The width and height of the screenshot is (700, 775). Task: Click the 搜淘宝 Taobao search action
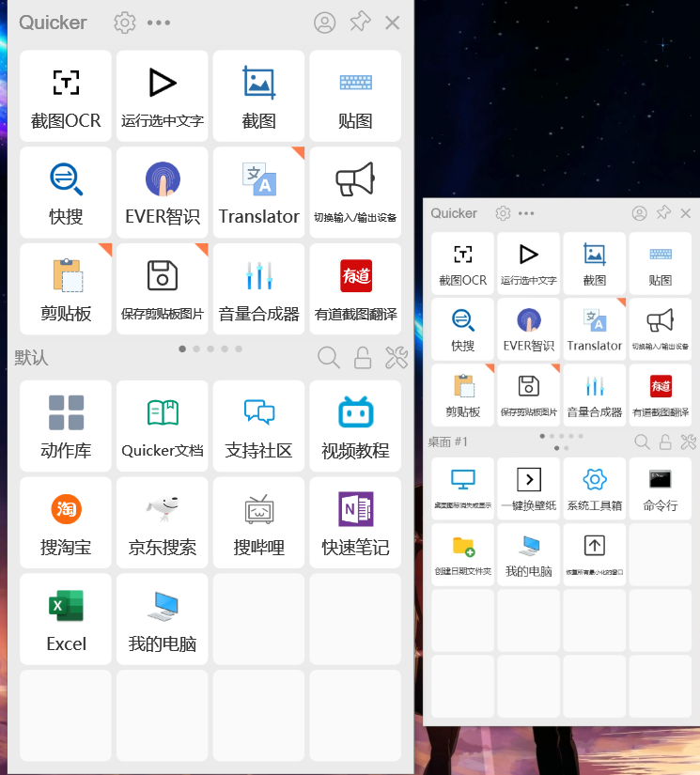click(x=66, y=522)
